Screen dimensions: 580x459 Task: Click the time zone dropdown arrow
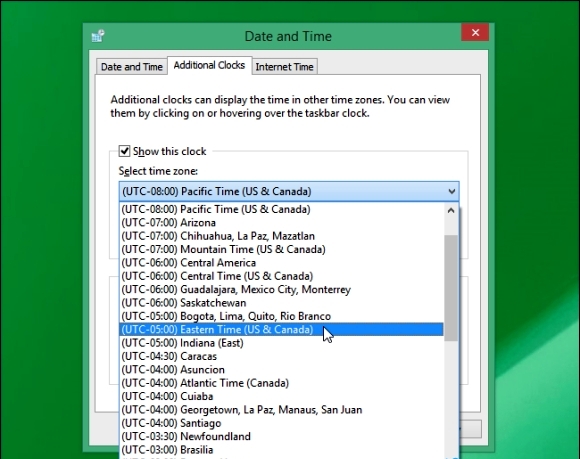[451, 191]
